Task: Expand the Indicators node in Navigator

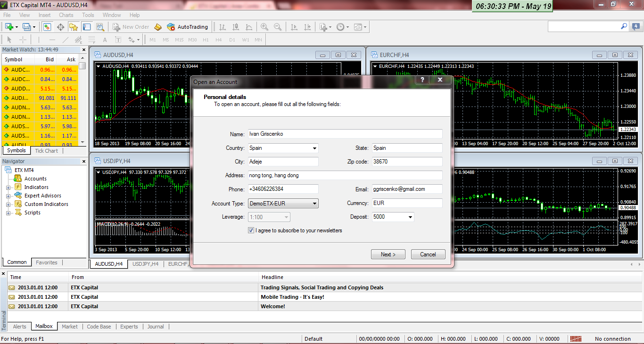Action: (8, 187)
